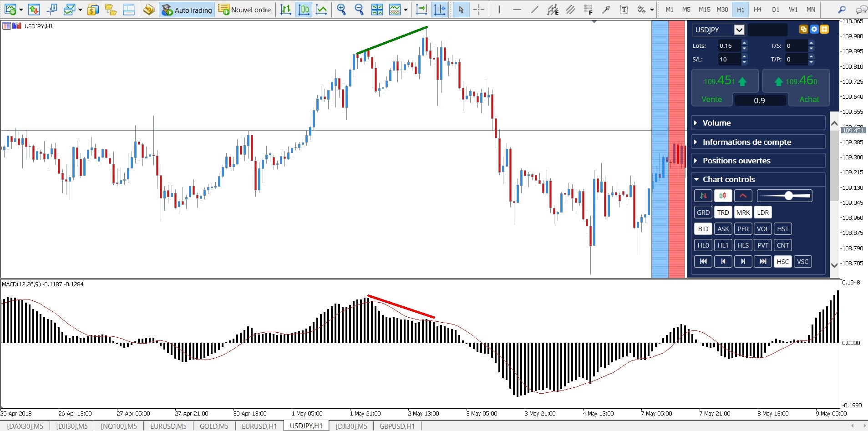Viewport: 868px width, 431px height.
Task: Select the D1 timeframe
Action: [776, 9]
